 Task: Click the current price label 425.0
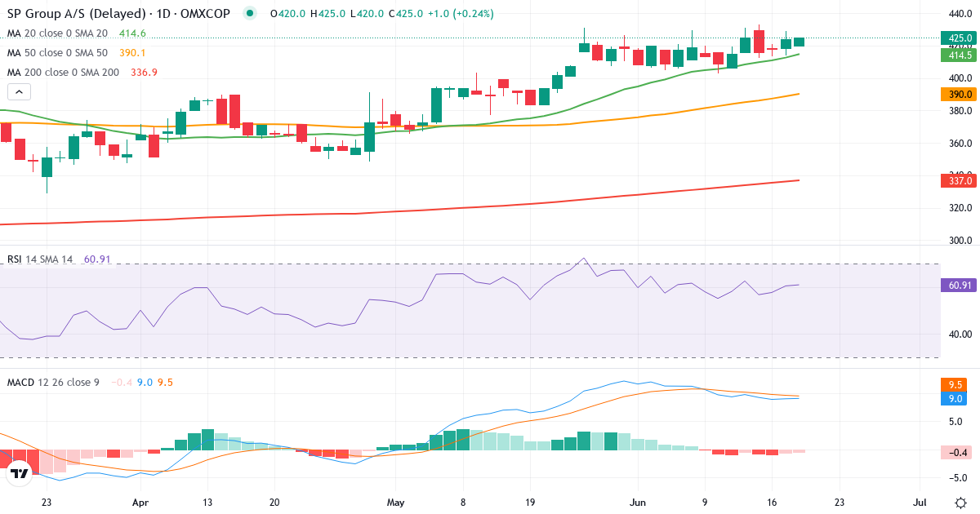[x=957, y=38]
